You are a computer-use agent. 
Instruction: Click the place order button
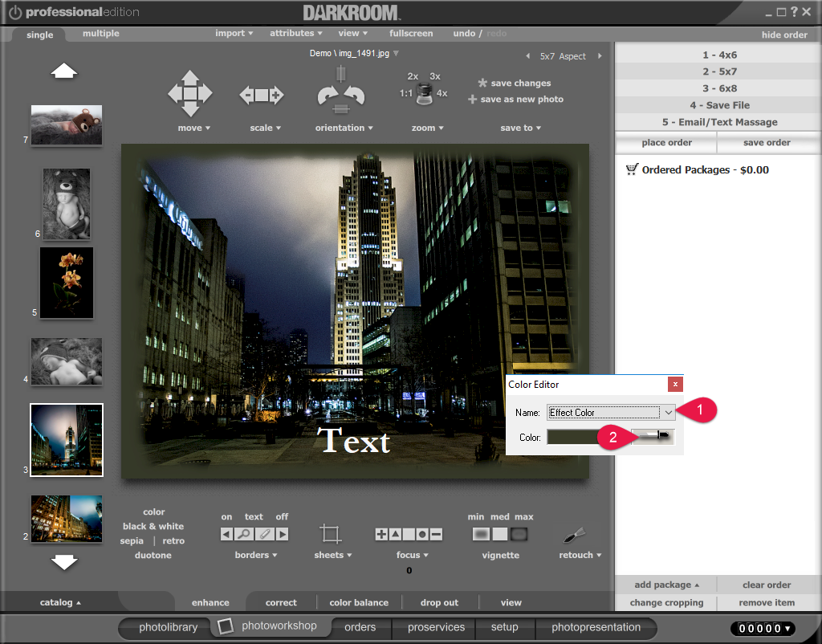tap(666, 143)
